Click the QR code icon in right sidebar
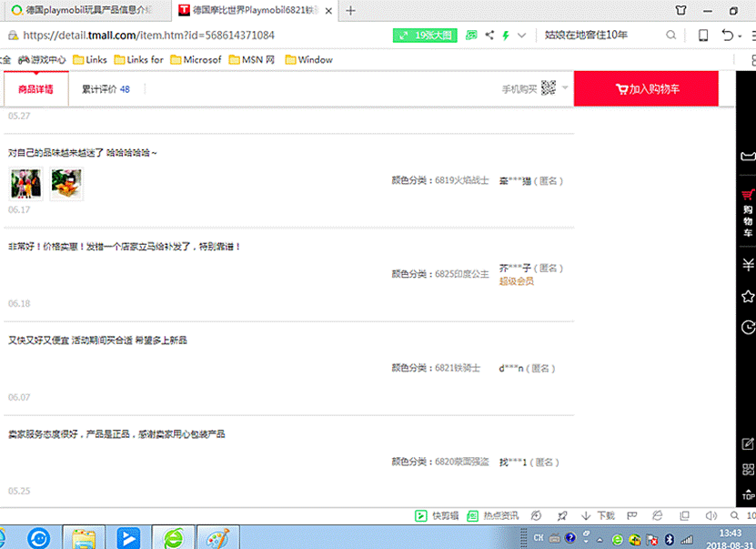 (x=747, y=470)
